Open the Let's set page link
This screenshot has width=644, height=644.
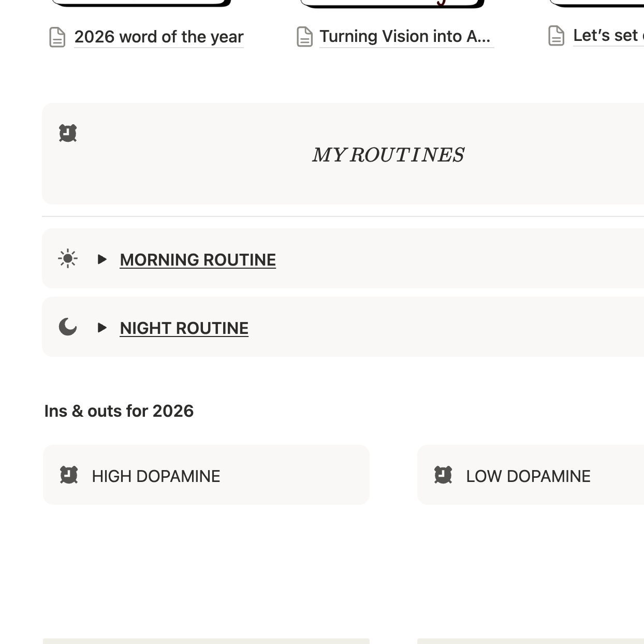pos(607,36)
